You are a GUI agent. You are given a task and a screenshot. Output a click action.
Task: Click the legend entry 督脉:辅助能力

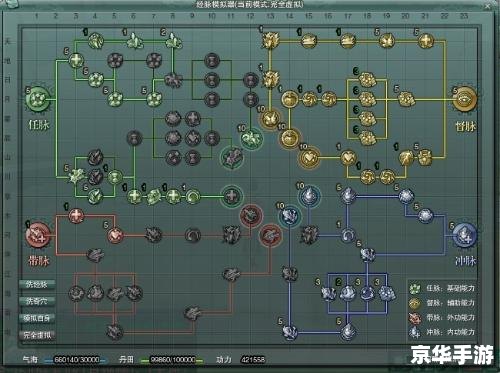[442, 303]
